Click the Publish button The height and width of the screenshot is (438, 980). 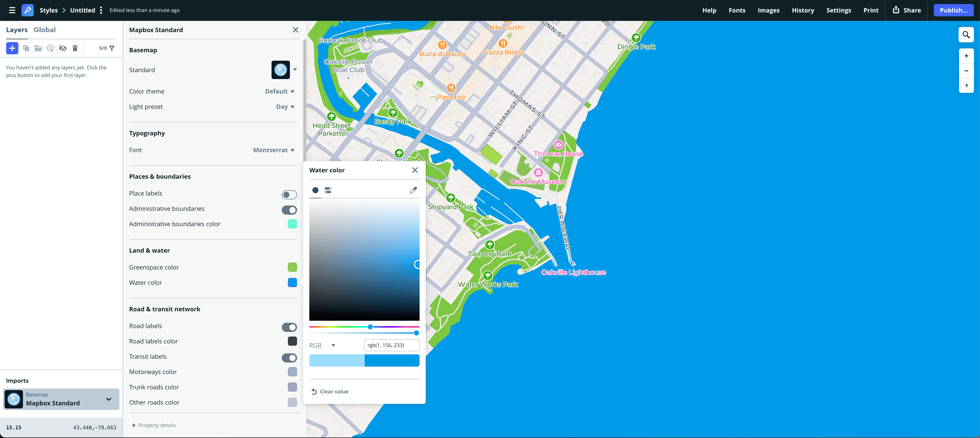[x=954, y=10]
